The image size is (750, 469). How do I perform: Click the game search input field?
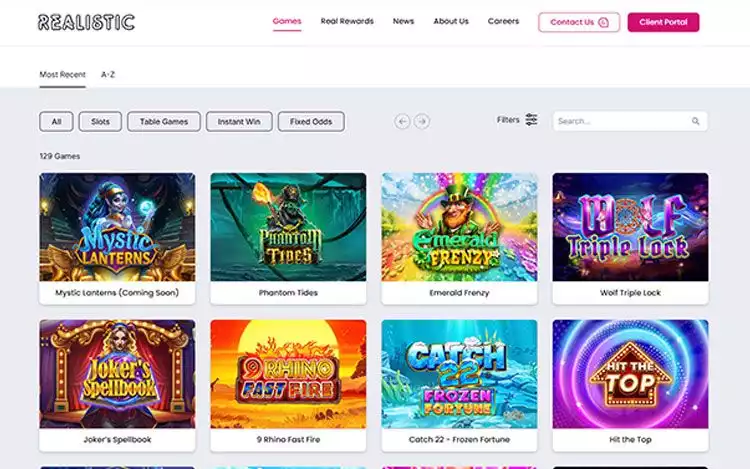[x=620, y=121]
